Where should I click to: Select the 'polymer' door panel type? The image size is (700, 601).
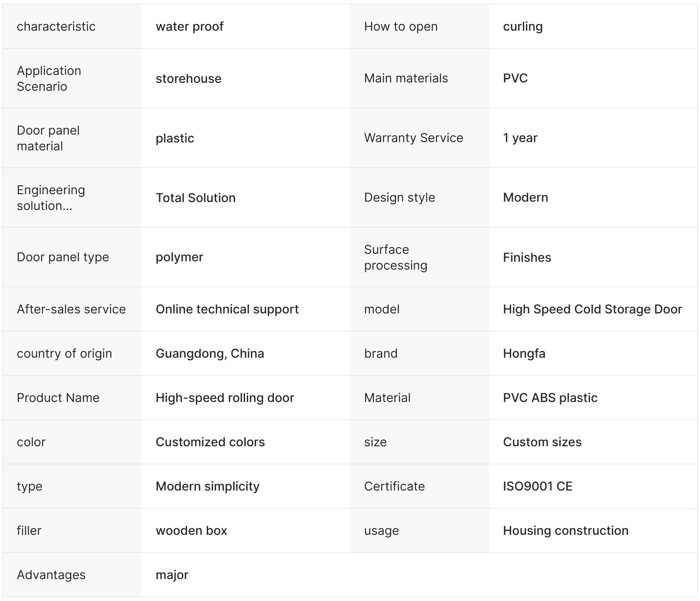[x=179, y=257]
